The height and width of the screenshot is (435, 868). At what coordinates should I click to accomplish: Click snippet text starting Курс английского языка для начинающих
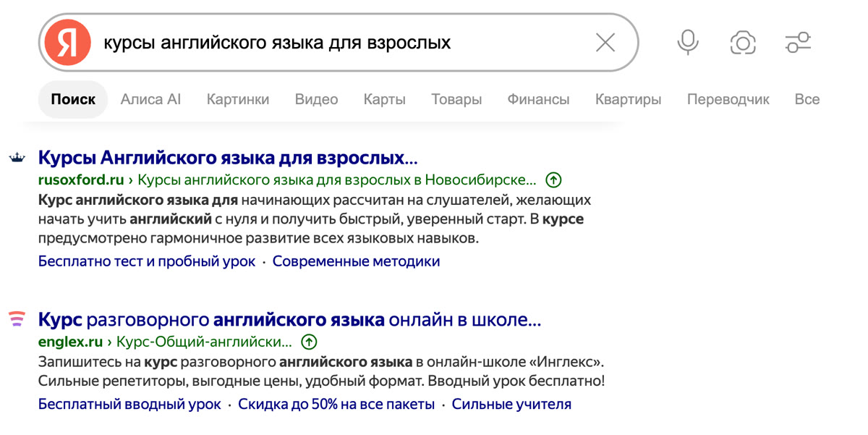[315, 219]
